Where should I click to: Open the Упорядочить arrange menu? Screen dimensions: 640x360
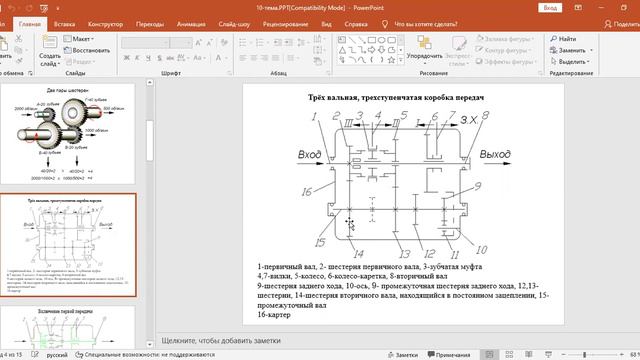[424, 51]
